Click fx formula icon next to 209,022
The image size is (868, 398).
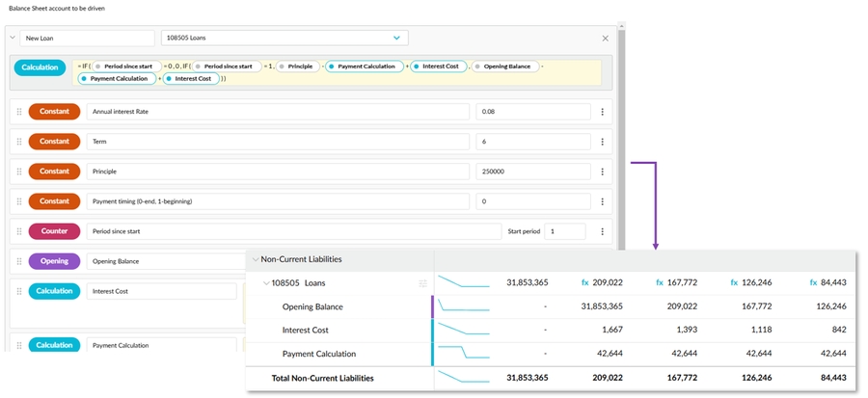(x=584, y=283)
